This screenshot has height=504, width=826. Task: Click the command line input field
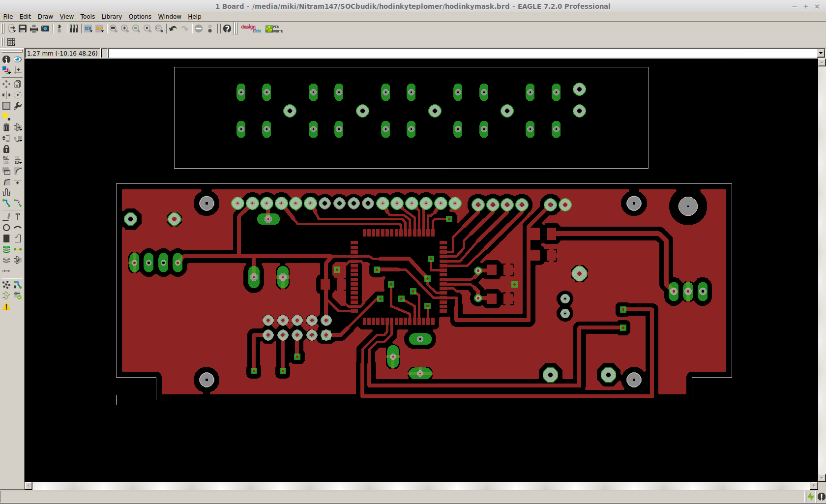463,53
